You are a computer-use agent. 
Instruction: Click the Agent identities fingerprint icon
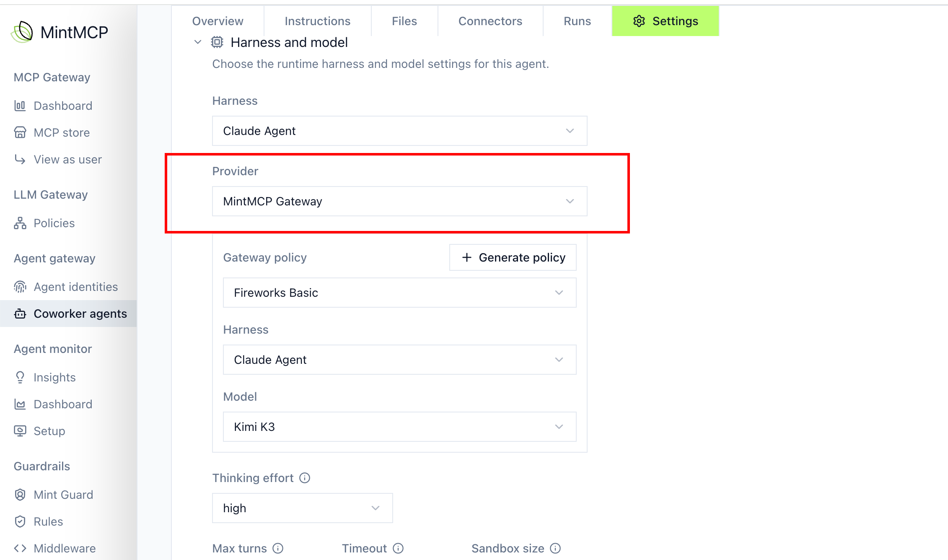20,287
